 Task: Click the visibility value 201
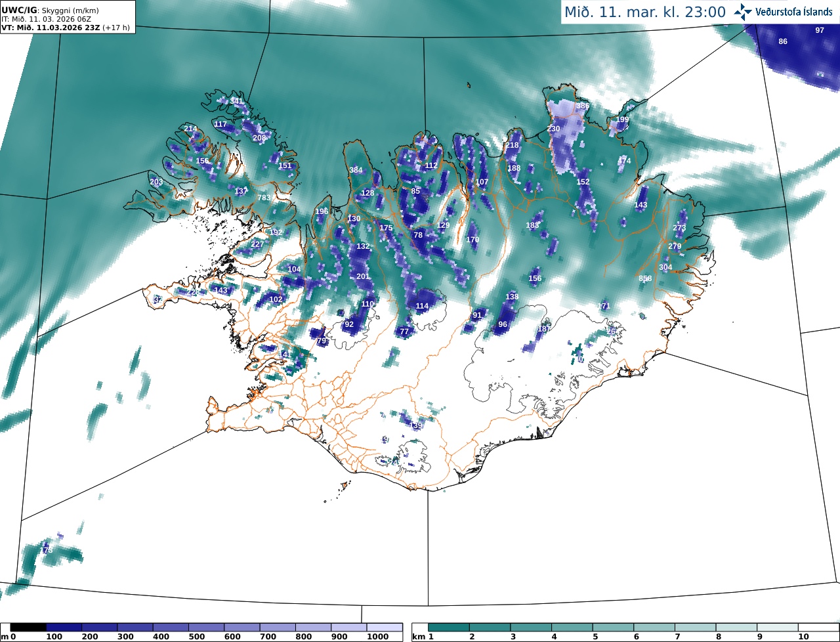point(363,276)
